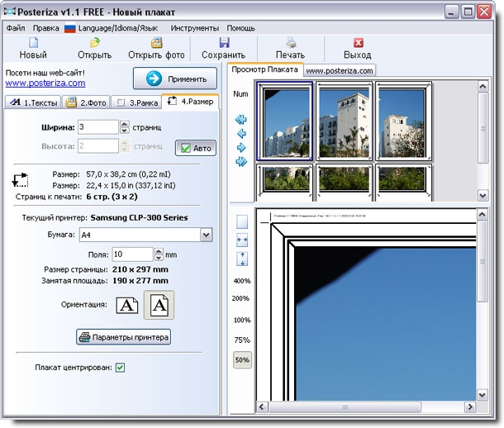Click the preview horizontal scrollbar thumb
Screen dimensions: 504x428
click(345, 407)
